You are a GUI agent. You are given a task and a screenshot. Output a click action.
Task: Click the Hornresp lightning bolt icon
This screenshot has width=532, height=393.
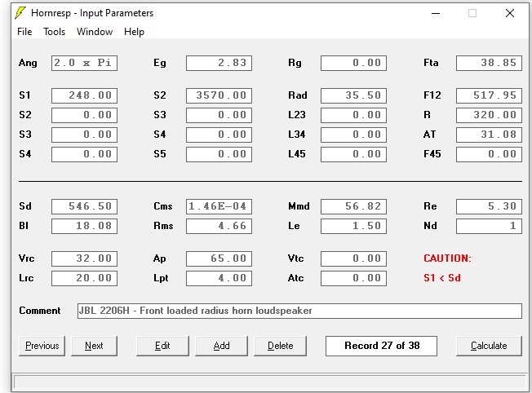(x=20, y=13)
